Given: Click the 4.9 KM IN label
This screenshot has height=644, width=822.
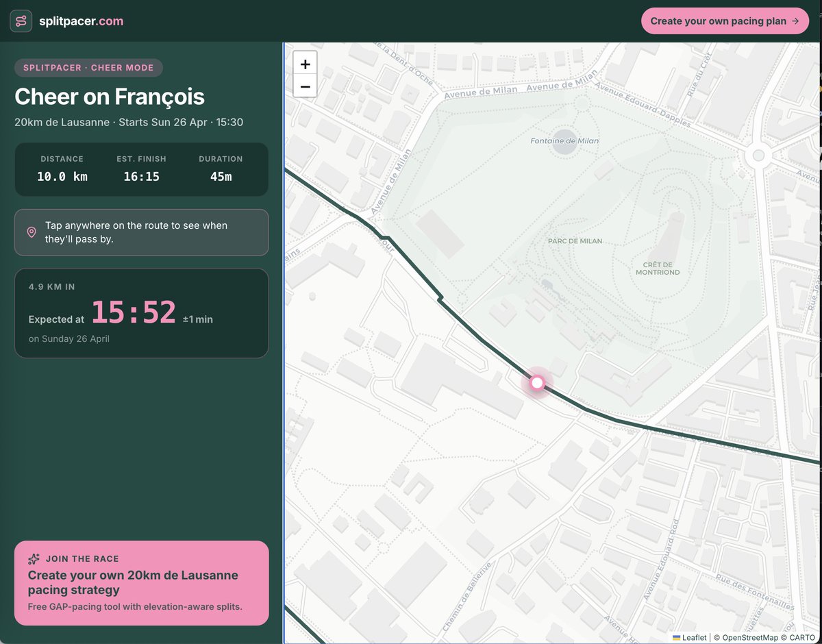Looking at the screenshot, I should pyautogui.click(x=52, y=287).
